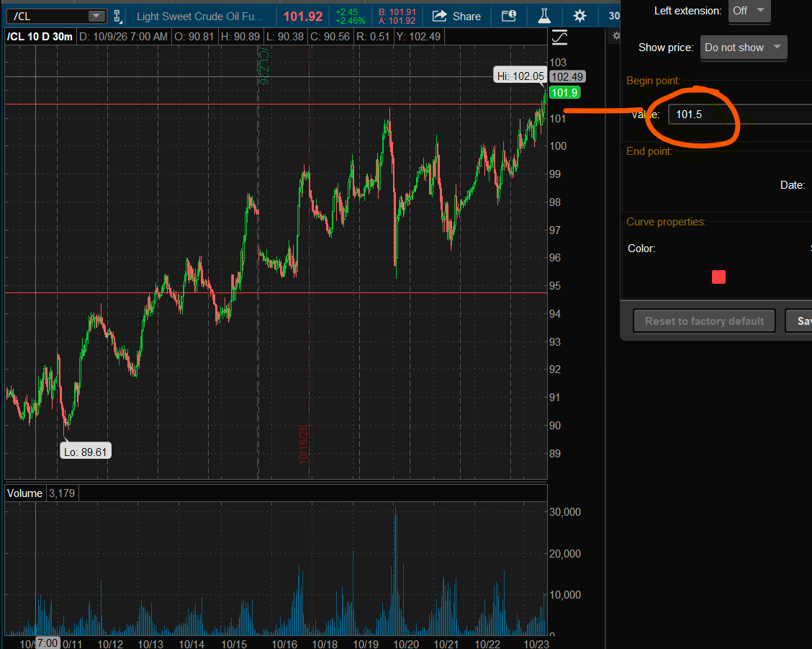Click the 10/19 date axis label

[x=366, y=644]
